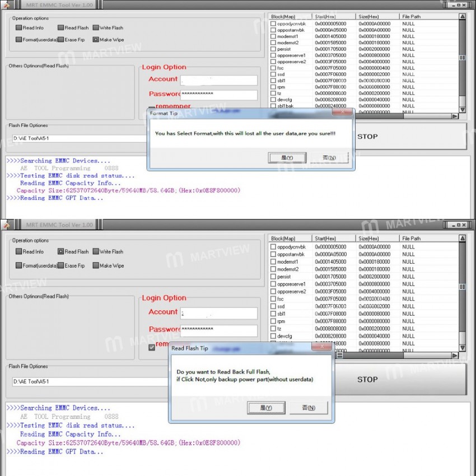Image resolution: width=476 pixels, height=476 pixels.
Task: Select 0x0001705000 start address in the upper window
Action: [330, 49]
